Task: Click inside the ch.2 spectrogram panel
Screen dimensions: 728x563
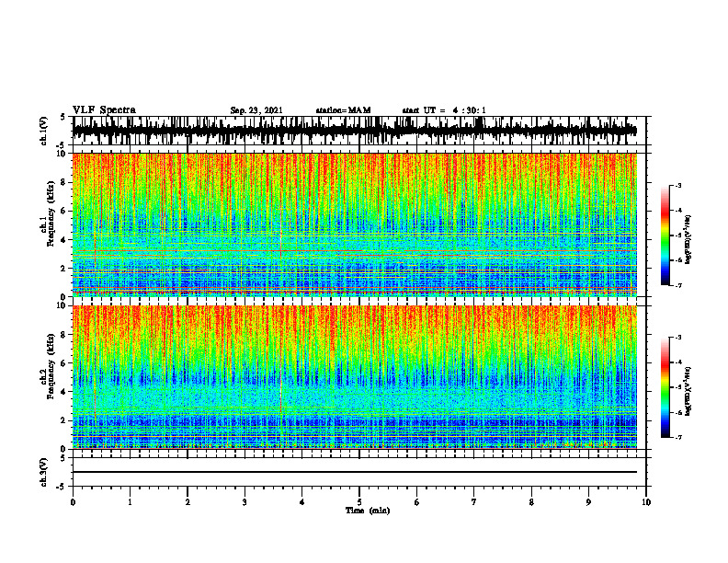Action: pos(355,377)
